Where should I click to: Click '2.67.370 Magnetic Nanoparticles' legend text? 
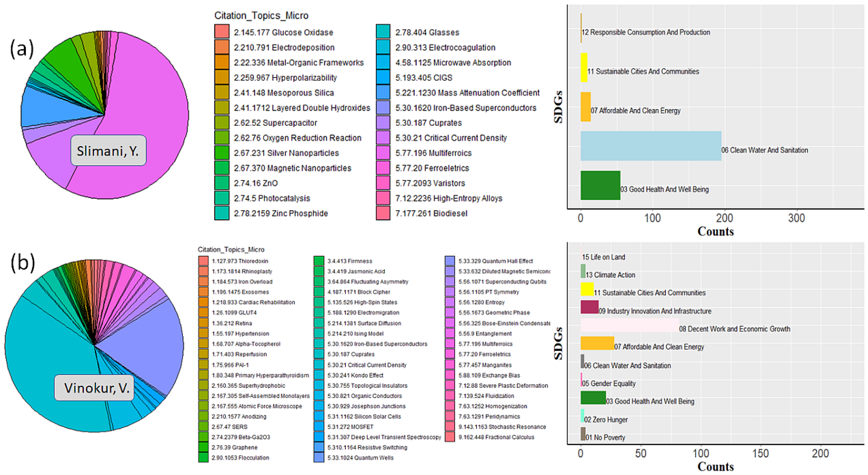click(293, 168)
